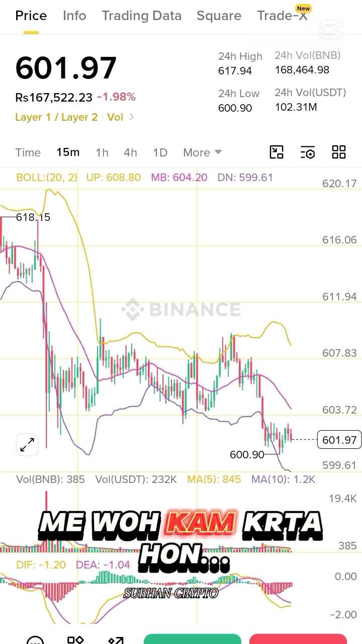This screenshot has height=644, width=362.
Task: Click the 24h Vol(BNB) value 168,464.98
Action: coord(302,70)
